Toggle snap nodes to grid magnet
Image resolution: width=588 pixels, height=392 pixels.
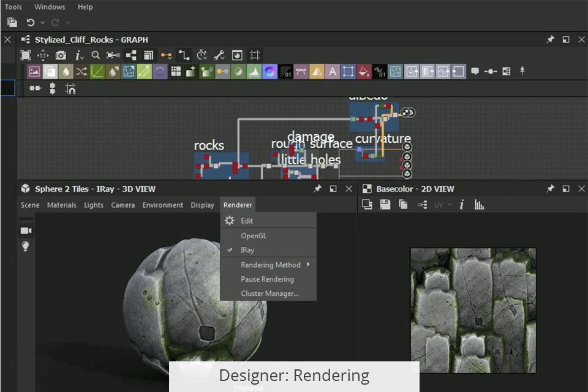click(70, 89)
